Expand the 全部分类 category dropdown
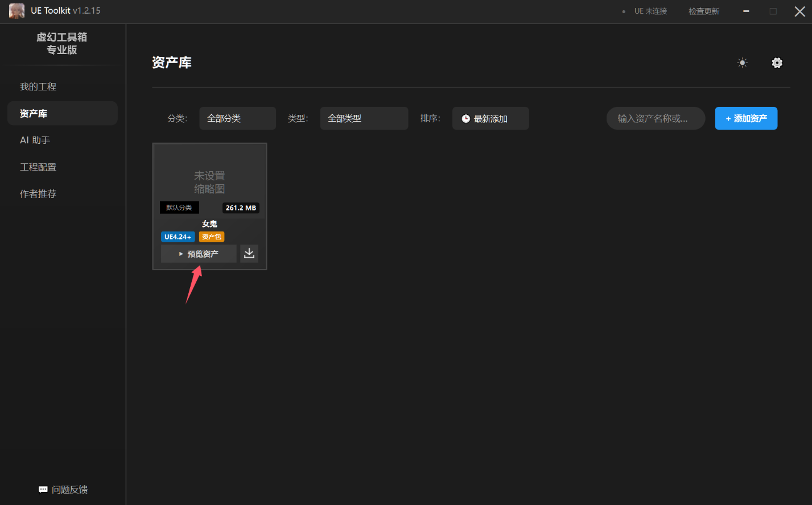The height and width of the screenshot is (505, 812). pyautogui.click(x=238, y=118)
